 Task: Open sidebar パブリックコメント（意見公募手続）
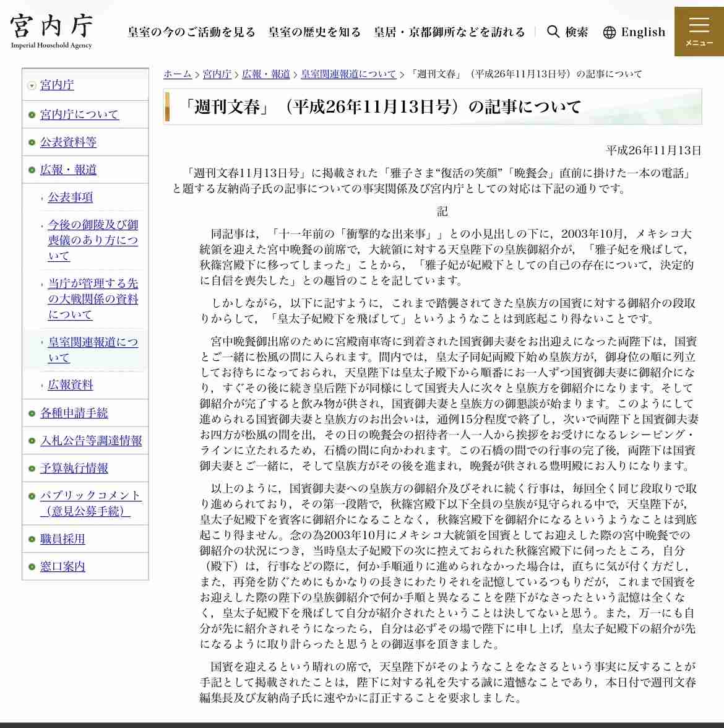[90, 503]
